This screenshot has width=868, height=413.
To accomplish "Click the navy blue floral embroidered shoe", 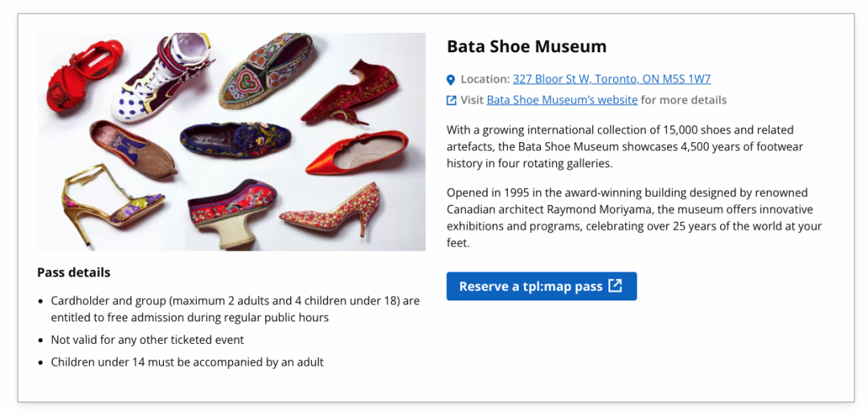I will click(235, 140).
